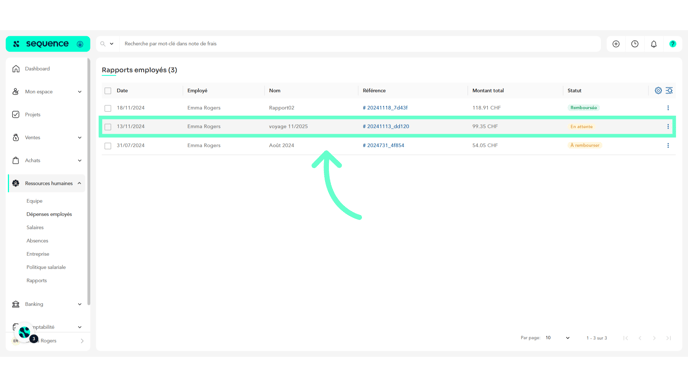Expand the Comptabilité menu chevron
The width and height of the screenshot is (688, 387).
click(x=79, y=327)
